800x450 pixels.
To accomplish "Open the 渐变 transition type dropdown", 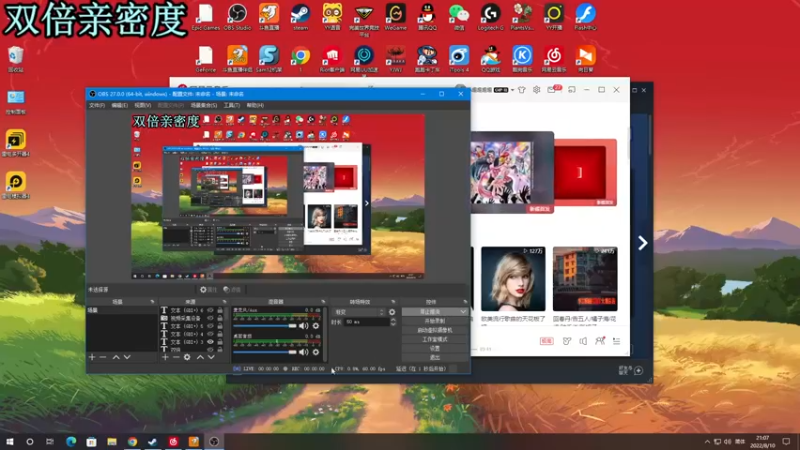I will tap(359, 312).
